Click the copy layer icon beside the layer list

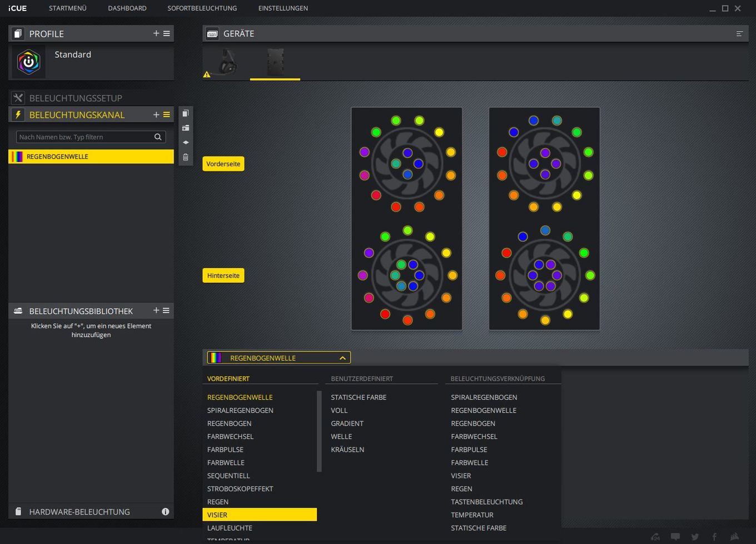click(x=186, y=113)
